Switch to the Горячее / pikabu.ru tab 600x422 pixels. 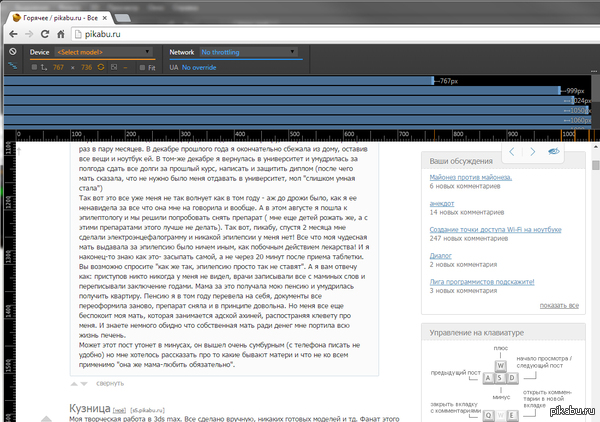click(60, 18)
